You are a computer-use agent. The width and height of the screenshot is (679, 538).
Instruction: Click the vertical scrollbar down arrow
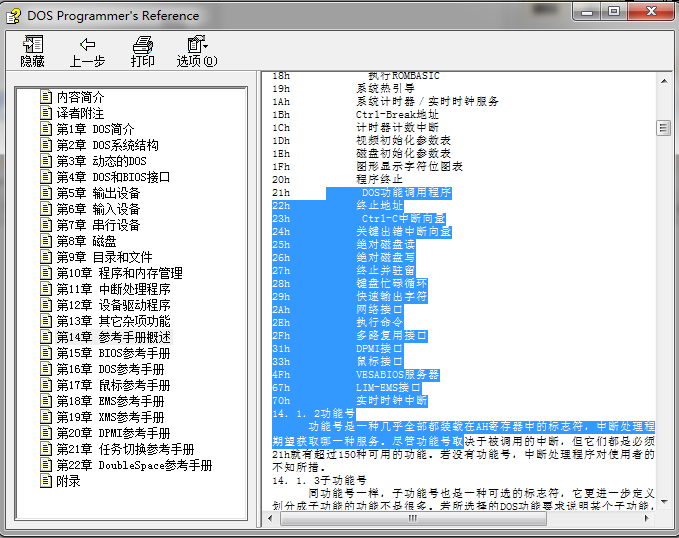pyautogui.click(x=664, y=502)
